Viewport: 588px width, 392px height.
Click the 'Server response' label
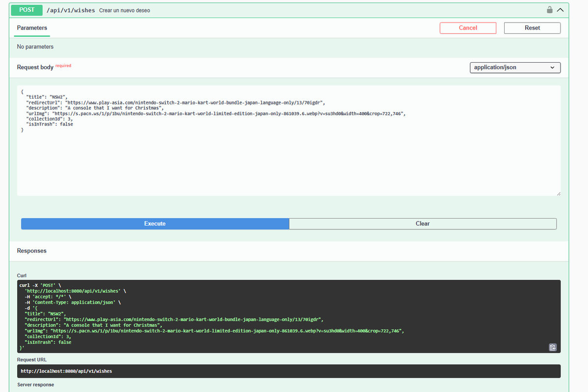click(x=36, y=385)
